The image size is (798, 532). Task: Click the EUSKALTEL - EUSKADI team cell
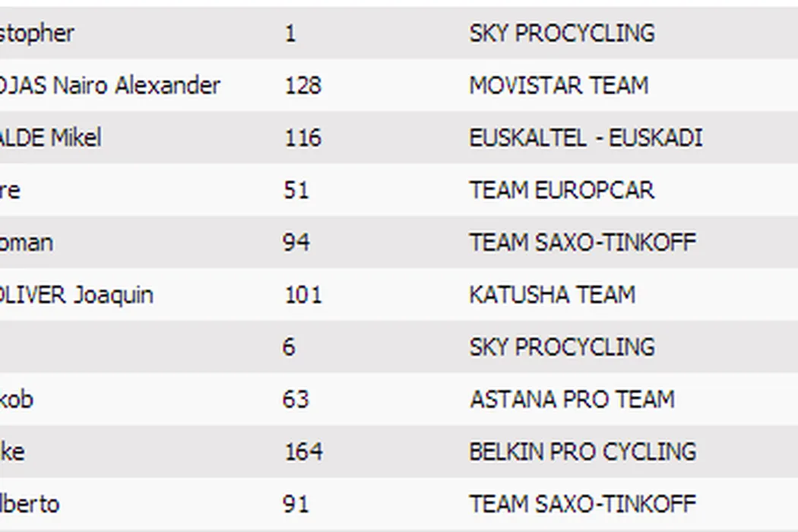[585, 138]
